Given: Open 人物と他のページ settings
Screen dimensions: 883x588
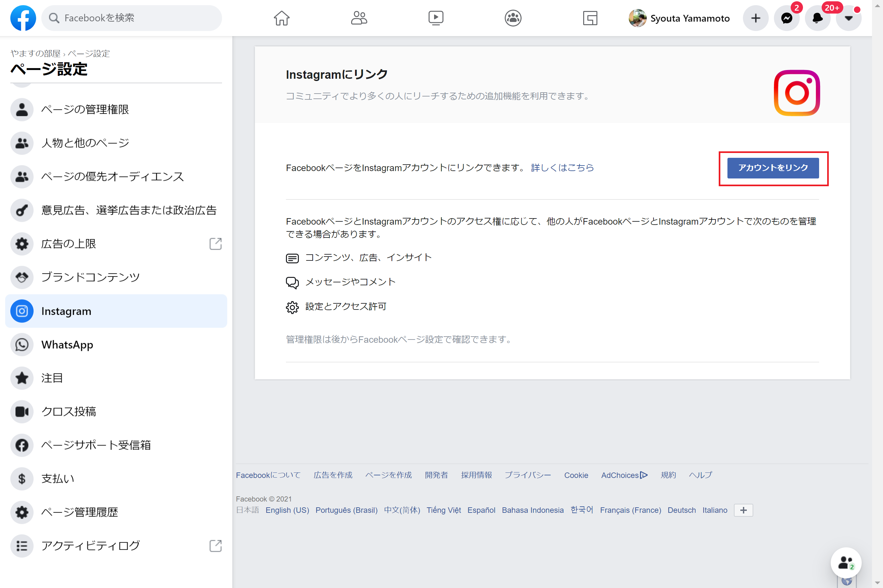Looking at the screenshot, I should [116, 143].
